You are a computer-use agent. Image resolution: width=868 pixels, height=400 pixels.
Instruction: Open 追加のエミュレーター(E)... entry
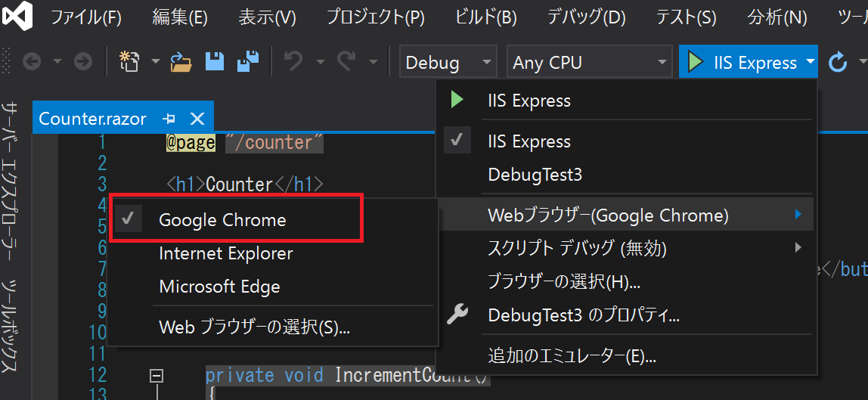point(626,355)
